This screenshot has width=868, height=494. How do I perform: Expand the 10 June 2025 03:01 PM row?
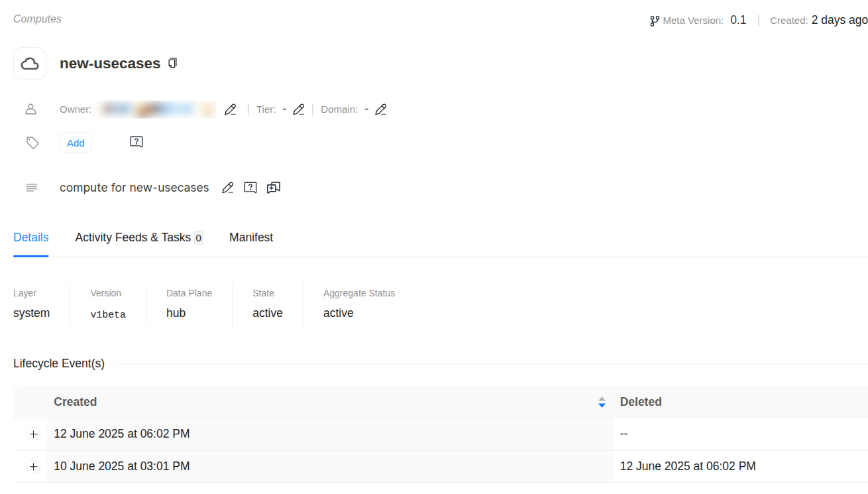click(x=34, y=467)
